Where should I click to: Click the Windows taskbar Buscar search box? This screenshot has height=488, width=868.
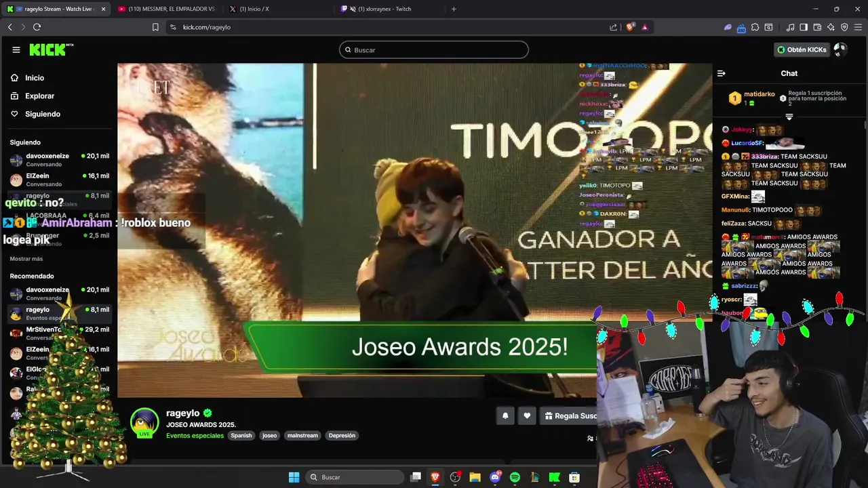[355, 477]
